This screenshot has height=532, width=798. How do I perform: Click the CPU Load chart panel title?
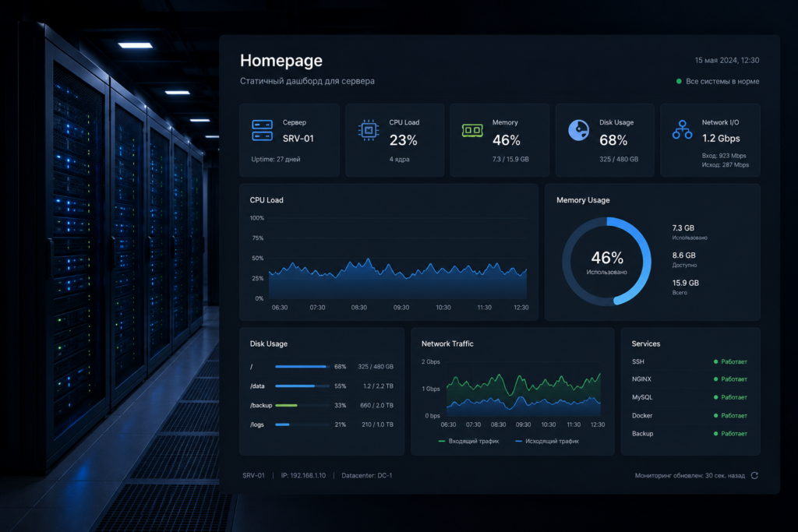[267, 200]
